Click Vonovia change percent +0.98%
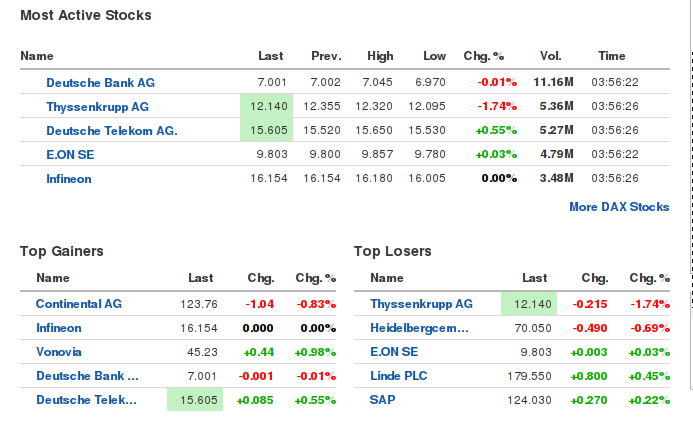Image resolution: width=693 pixels, height=428 pixels. click(x=315, y=352)
